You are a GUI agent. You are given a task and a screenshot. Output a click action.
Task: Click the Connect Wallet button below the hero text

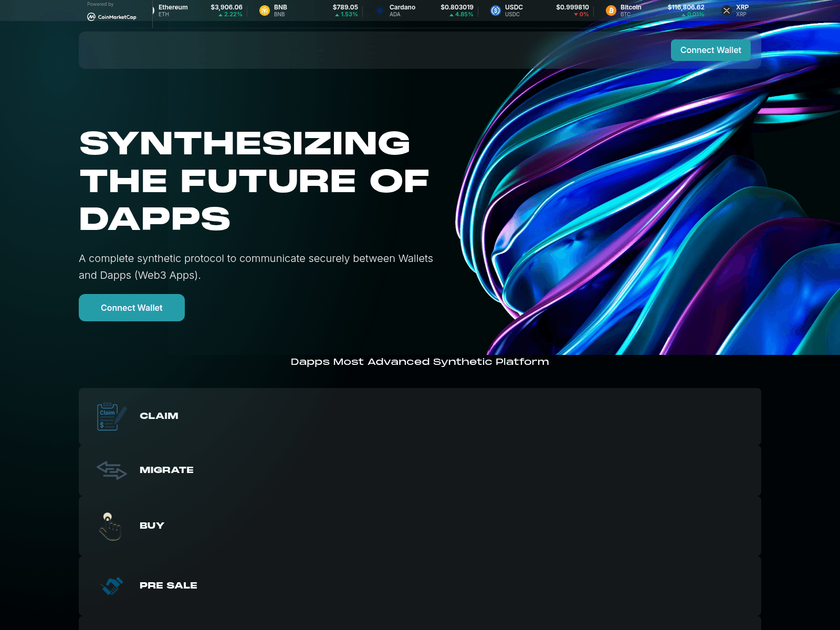131,308
